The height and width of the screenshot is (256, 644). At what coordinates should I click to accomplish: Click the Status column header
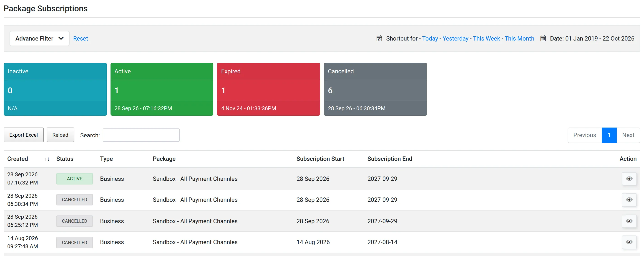65,159
